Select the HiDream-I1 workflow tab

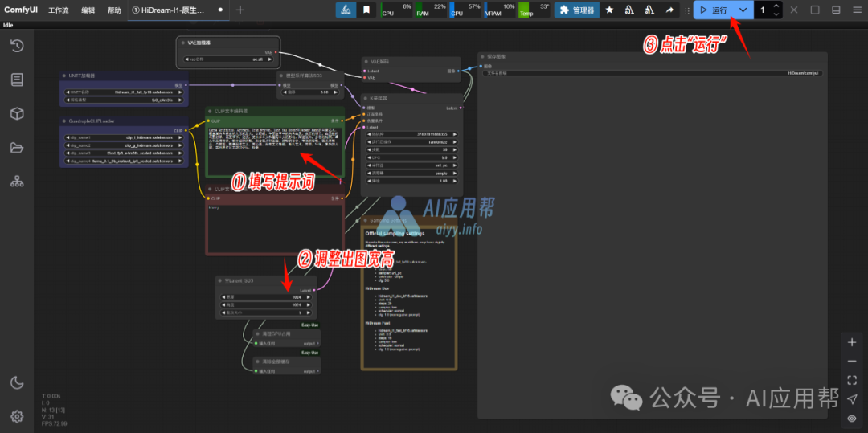178,10
